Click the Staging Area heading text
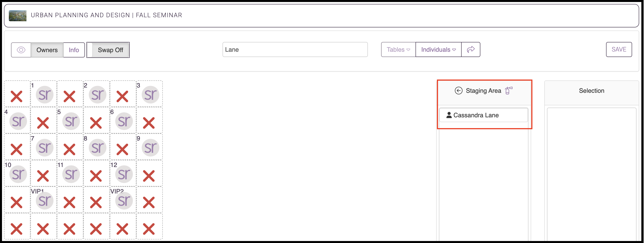Screen dimensions: 644x243 483,91
